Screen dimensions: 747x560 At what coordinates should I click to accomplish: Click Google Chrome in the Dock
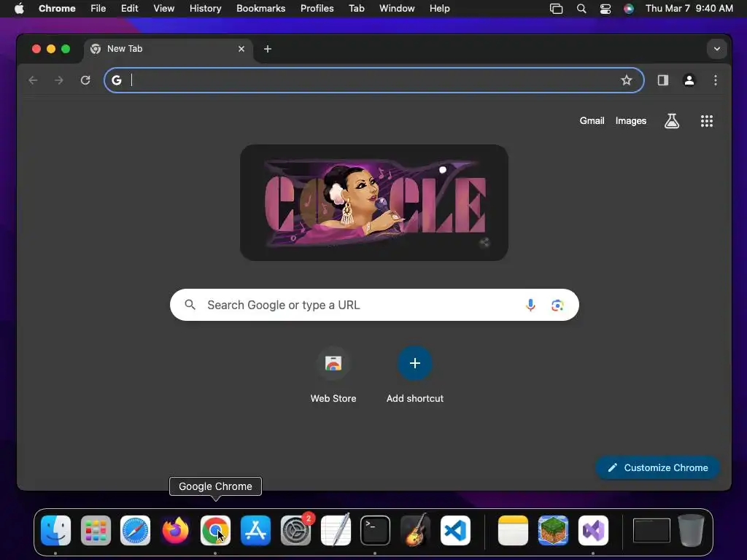coord(215,531)
